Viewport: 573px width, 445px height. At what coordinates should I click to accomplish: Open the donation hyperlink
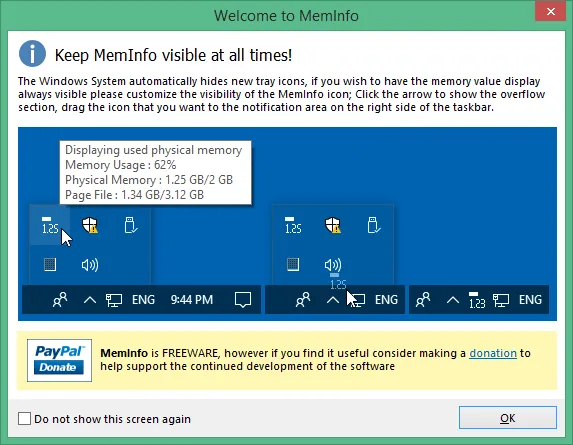(493, 353)
